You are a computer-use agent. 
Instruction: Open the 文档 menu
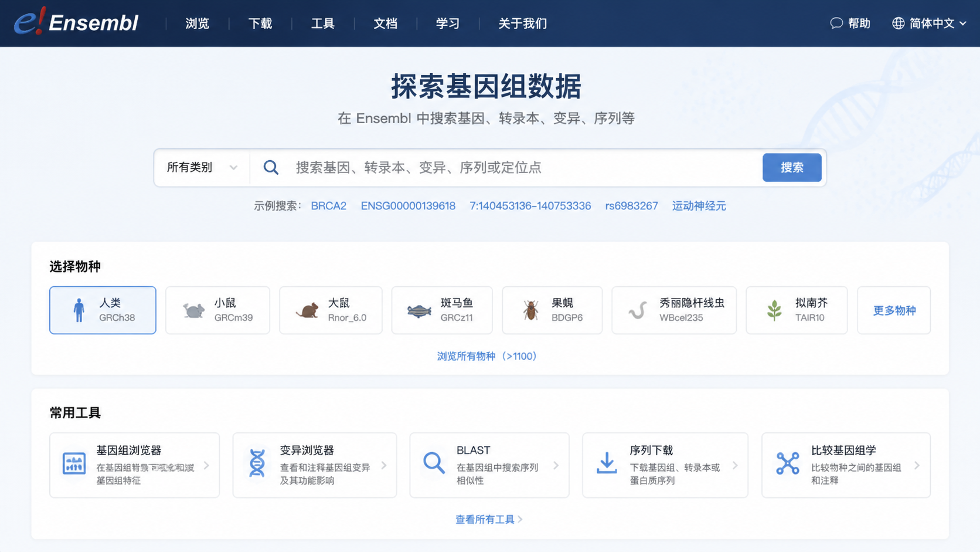click(386, 23)
